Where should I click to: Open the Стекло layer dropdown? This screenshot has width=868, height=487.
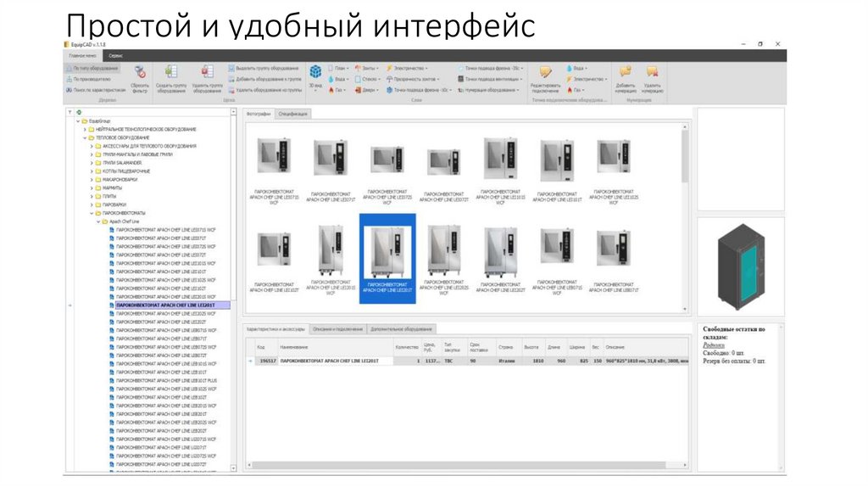367,79
